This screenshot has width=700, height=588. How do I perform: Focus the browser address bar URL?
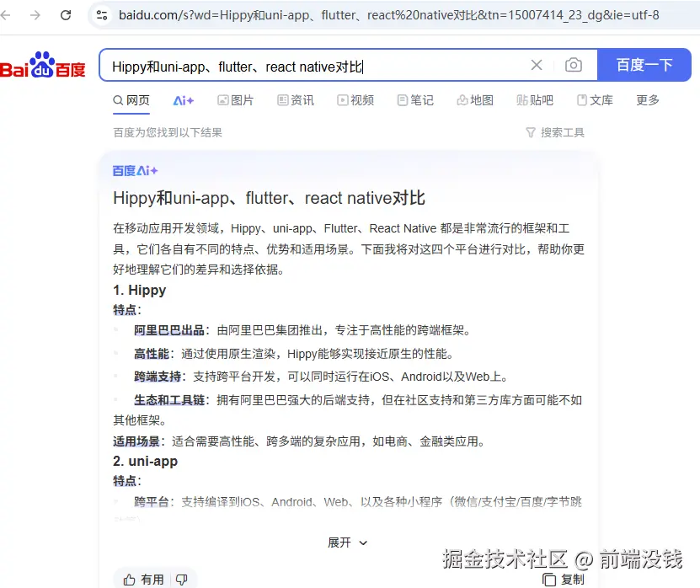pyautogui.click(x=388, y=15)
